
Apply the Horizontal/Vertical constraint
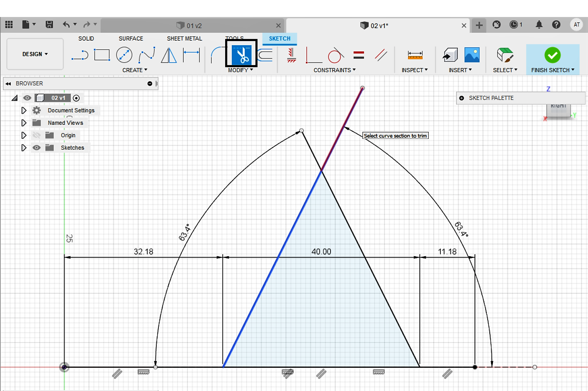tap(292, 55)
